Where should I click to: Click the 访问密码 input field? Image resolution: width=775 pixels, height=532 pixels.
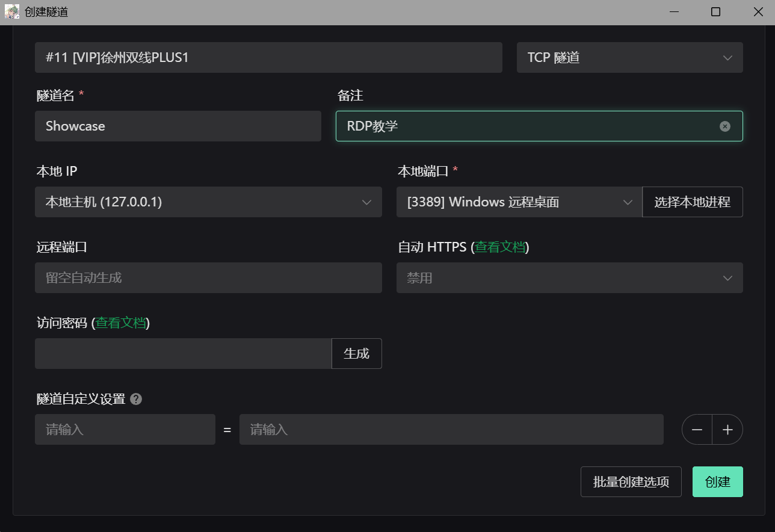click(x=183, y=354)
